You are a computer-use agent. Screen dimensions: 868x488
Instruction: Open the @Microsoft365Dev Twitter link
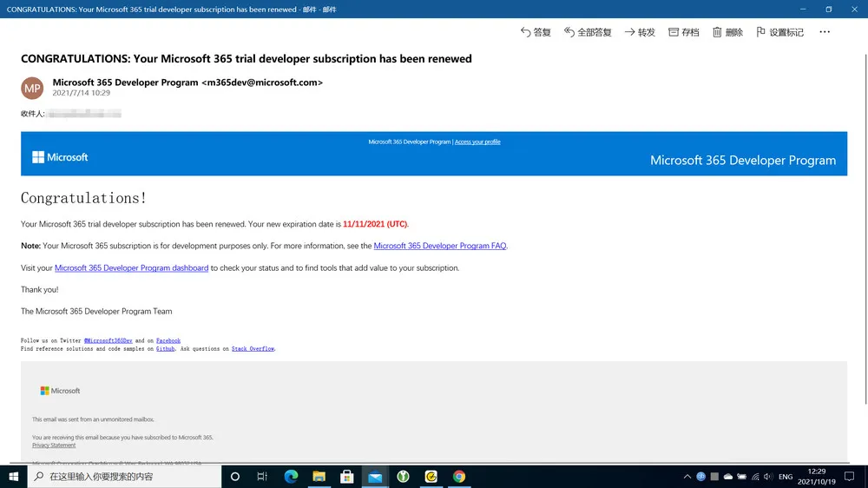(x=108, y=341)
